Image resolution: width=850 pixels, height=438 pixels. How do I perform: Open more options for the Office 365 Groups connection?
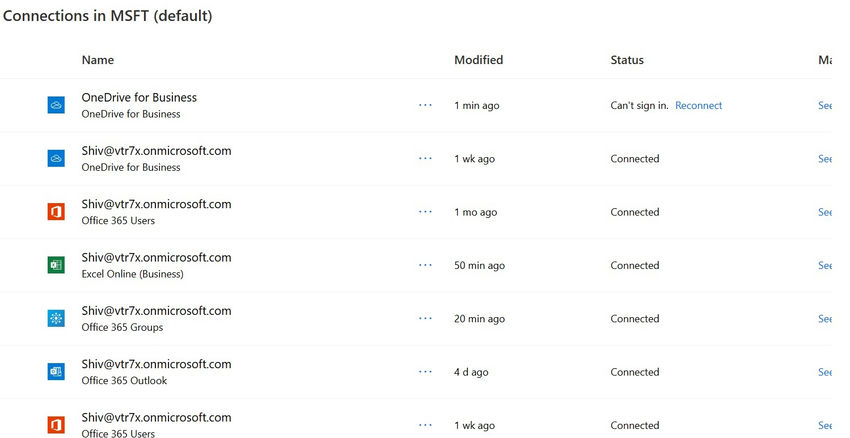point(426,318)
